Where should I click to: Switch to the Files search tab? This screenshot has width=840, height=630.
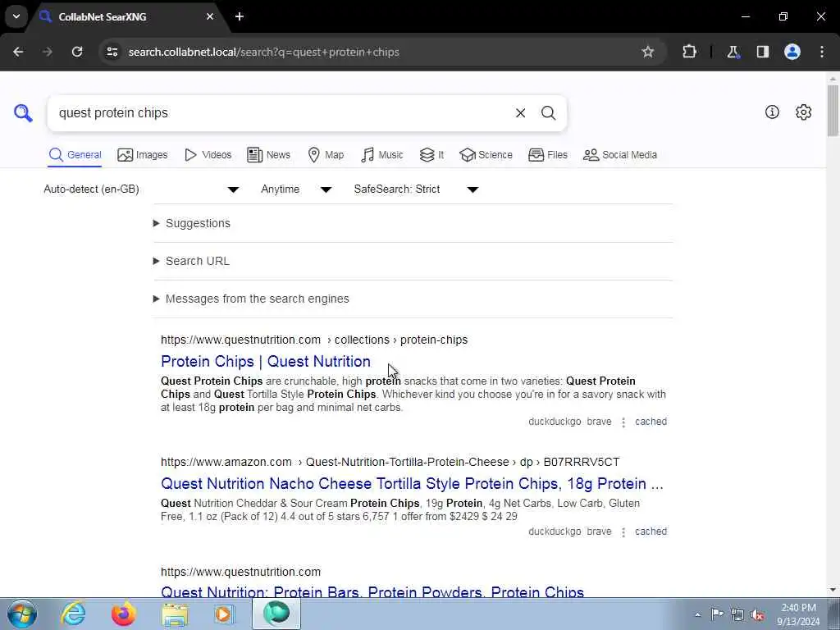547,155
